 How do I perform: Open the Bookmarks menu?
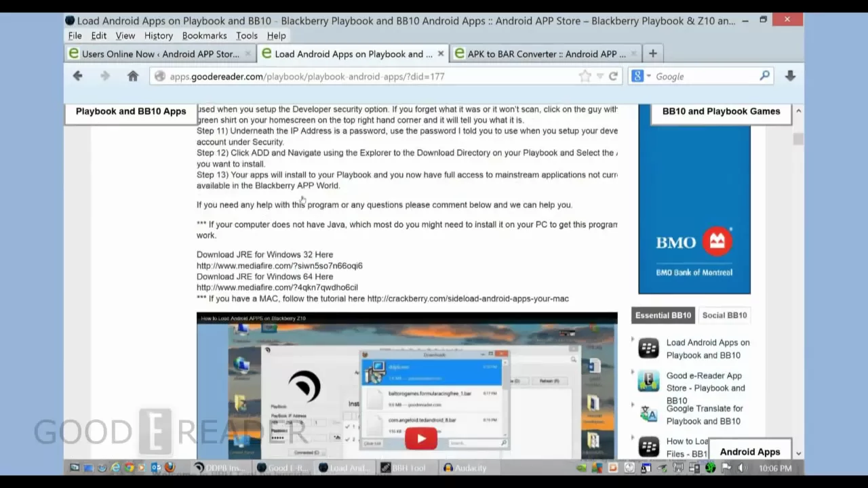click(x=204, y=35)
